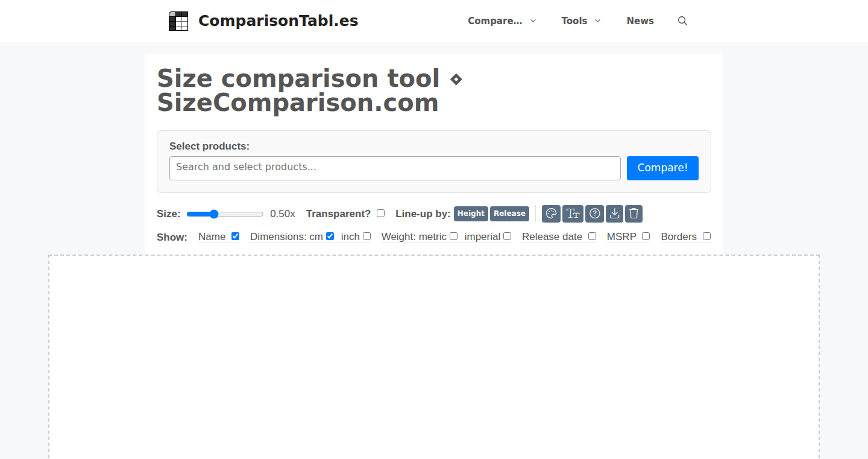The image size is (868, 459).
Task: Line up products by Height
Action: pyautogui.click(x=471, y=214)
